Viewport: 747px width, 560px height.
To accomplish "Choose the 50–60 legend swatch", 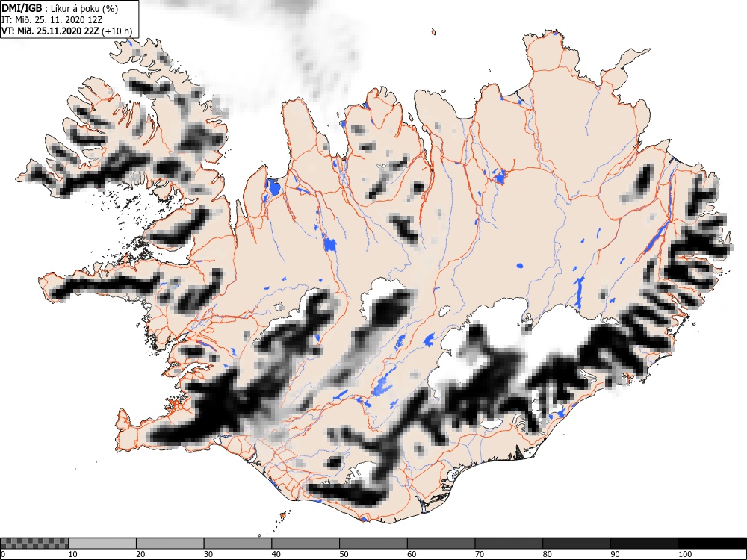I will click(373, 544).
